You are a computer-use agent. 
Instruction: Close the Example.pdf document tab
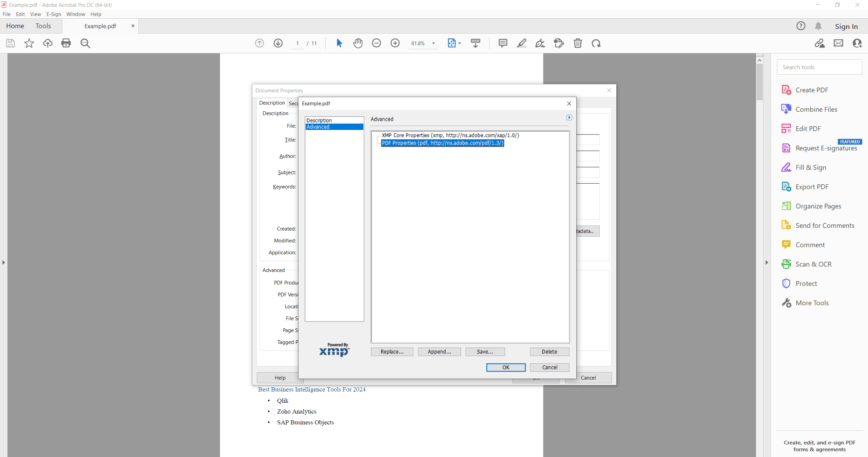pos(133,26)
